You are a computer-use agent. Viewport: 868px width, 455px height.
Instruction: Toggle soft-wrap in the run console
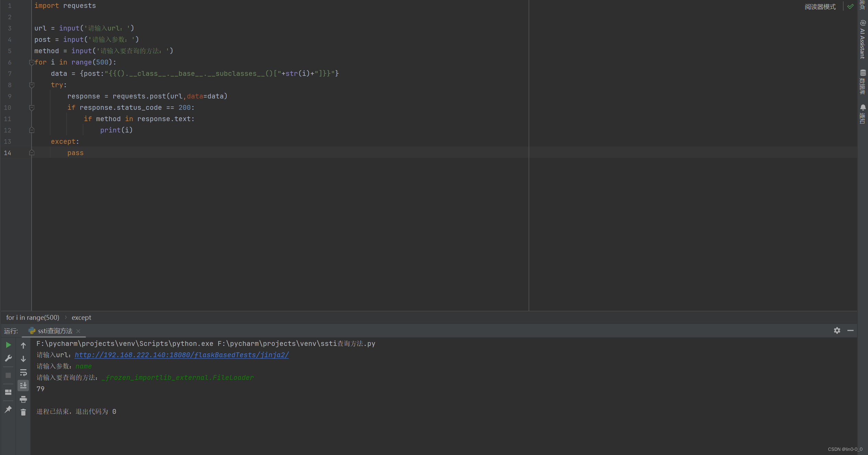click(x=23, y=372)
